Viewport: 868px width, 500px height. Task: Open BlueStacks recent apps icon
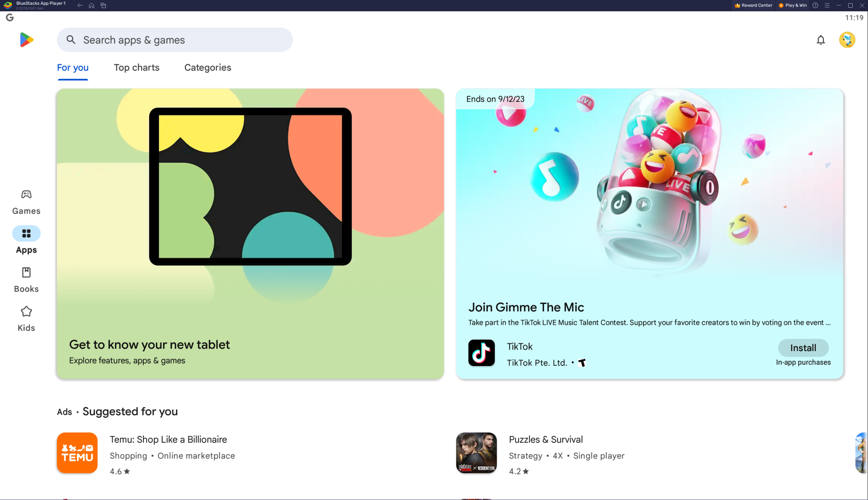(x=103, y=5)
